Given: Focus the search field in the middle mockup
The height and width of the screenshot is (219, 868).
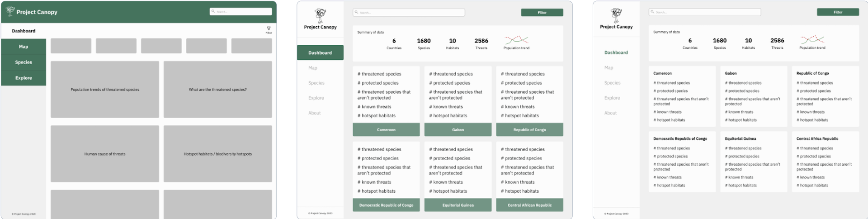Looking at the screenshot, I should pyautogui.click(x=409, y=12).
